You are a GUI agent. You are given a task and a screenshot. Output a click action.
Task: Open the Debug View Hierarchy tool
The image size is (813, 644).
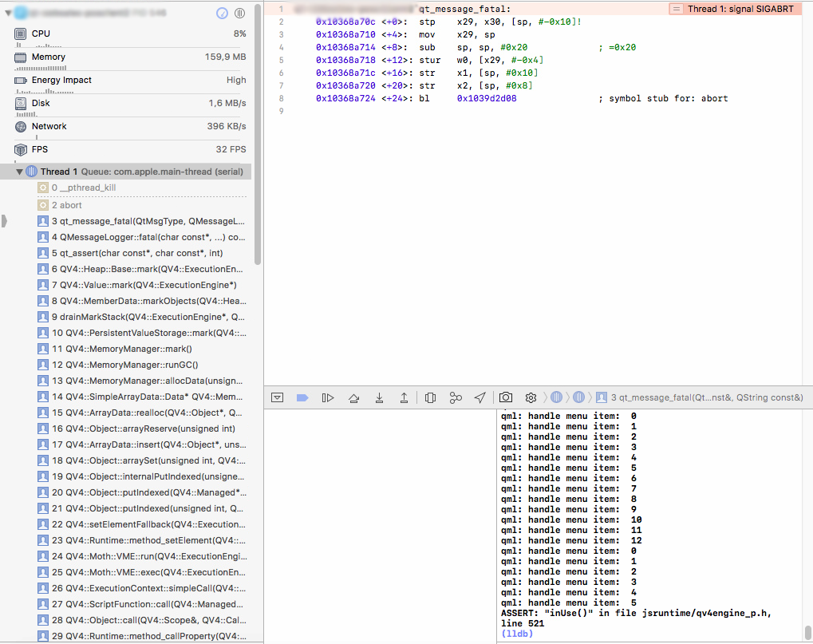click(431, 397)
